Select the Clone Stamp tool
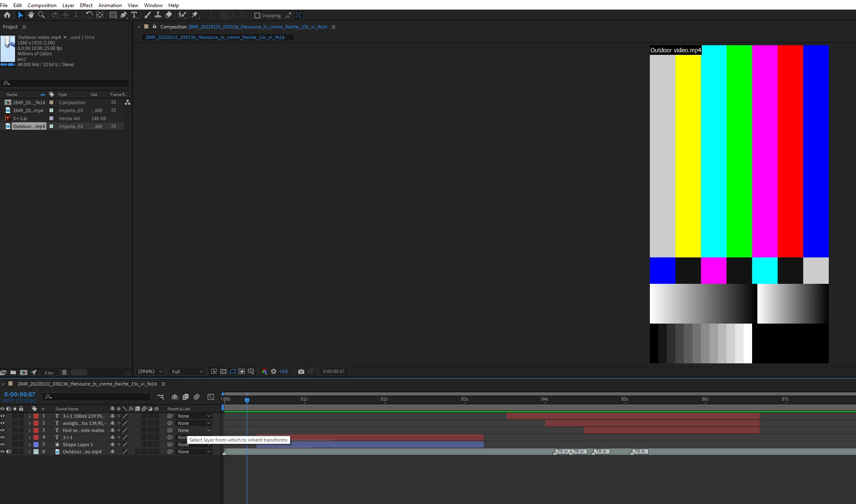Screen dimensions: 856x504 [x=158, y=15]
